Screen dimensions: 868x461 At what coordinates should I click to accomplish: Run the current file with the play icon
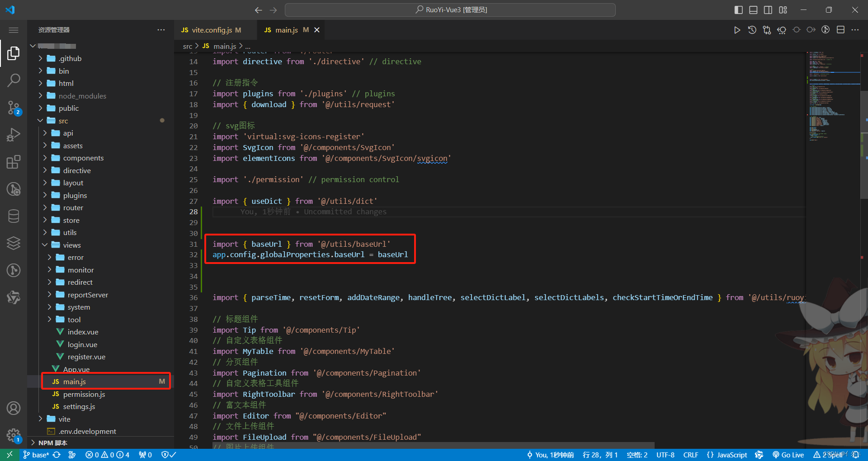click(x=737, y=29)
